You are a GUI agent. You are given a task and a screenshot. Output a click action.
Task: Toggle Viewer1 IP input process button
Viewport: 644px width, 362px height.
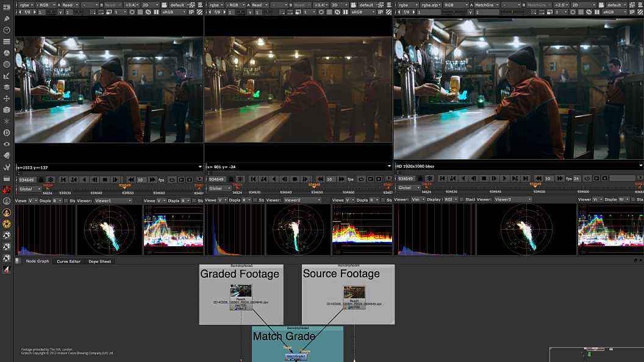191,12
